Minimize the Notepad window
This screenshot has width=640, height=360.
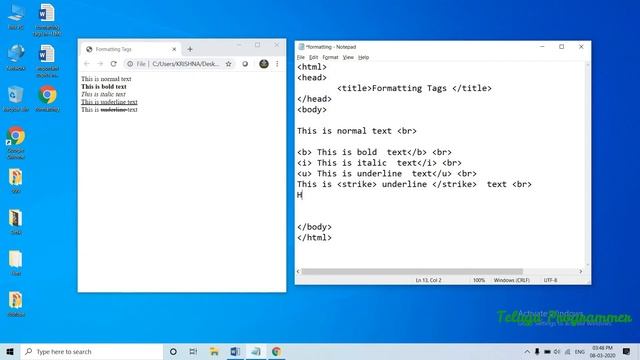542,47
